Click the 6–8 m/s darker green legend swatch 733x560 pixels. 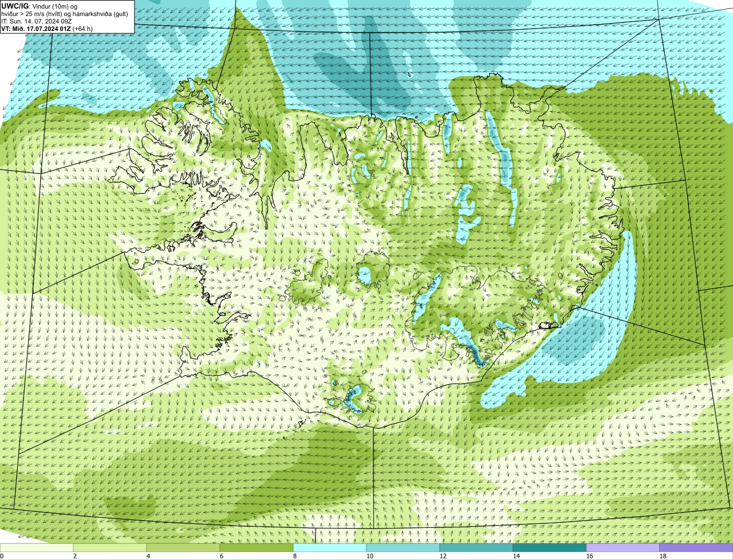(257, 547)
